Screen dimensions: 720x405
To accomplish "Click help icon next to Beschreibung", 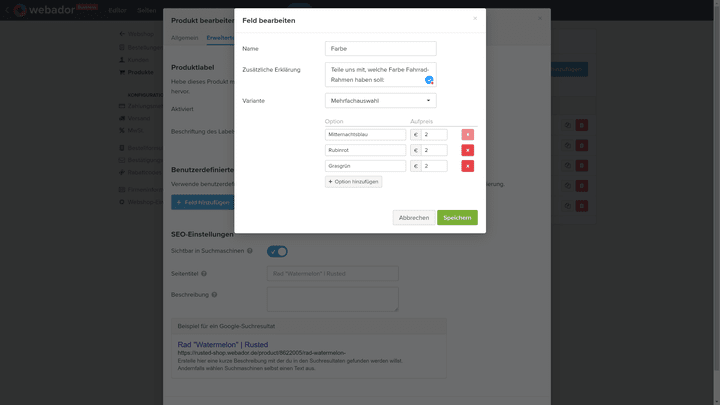I will click(214, 295).
